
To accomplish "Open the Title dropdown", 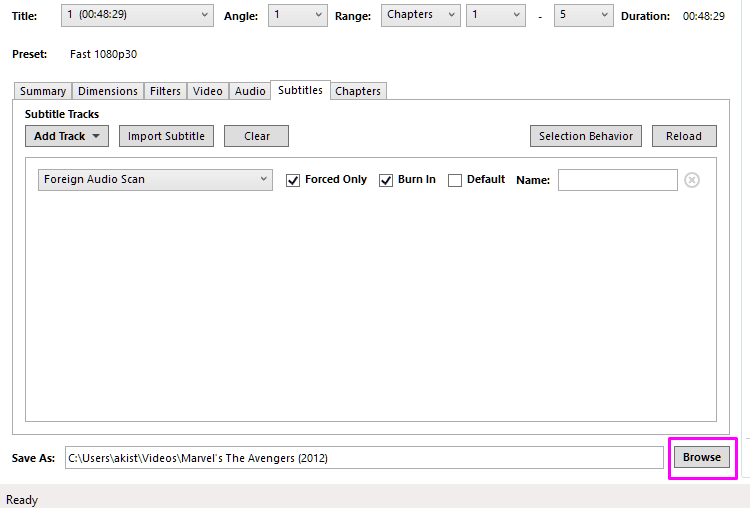I will click(x=137, y=15).
